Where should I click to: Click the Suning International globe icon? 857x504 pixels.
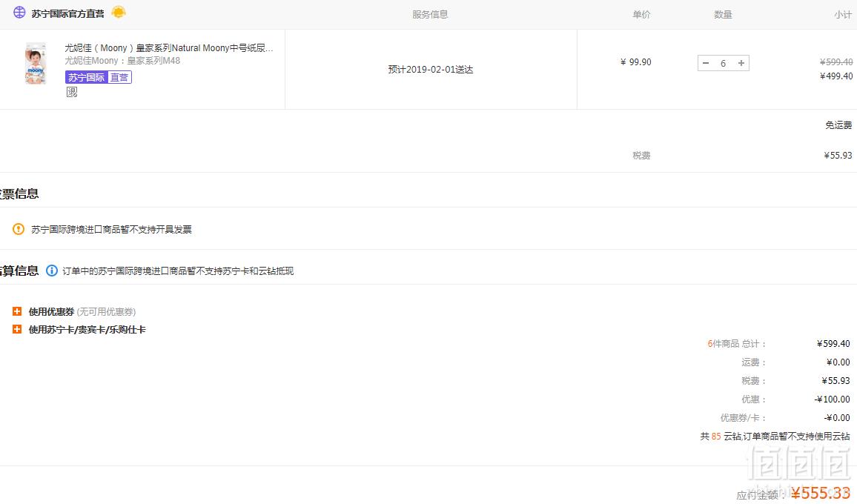pyautogui.click(x=19, y=13)
